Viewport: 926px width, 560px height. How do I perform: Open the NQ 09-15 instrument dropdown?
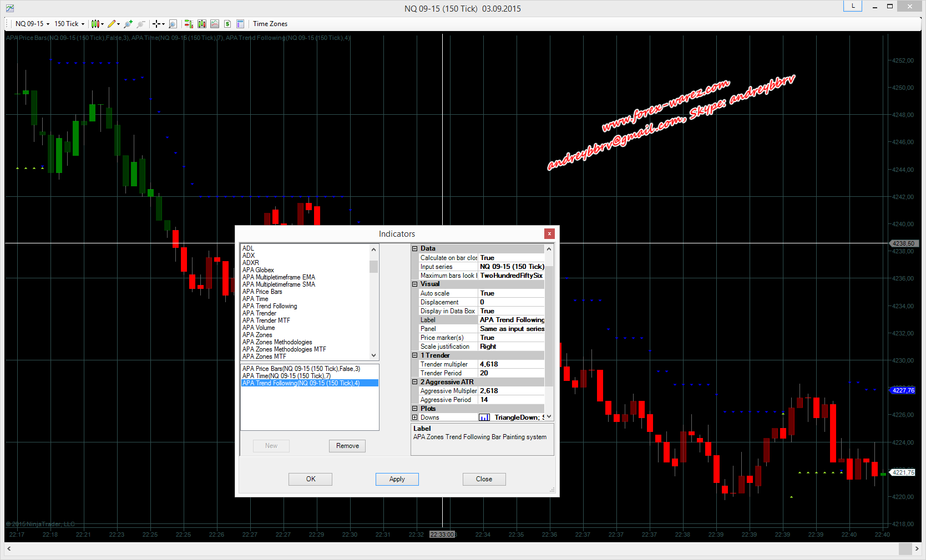32,24
